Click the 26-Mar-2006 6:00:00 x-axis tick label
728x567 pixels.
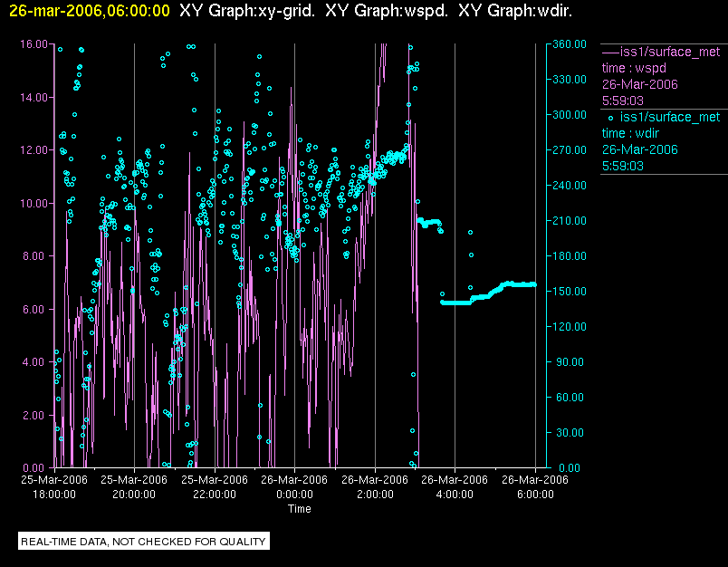[x=534, y=487]
